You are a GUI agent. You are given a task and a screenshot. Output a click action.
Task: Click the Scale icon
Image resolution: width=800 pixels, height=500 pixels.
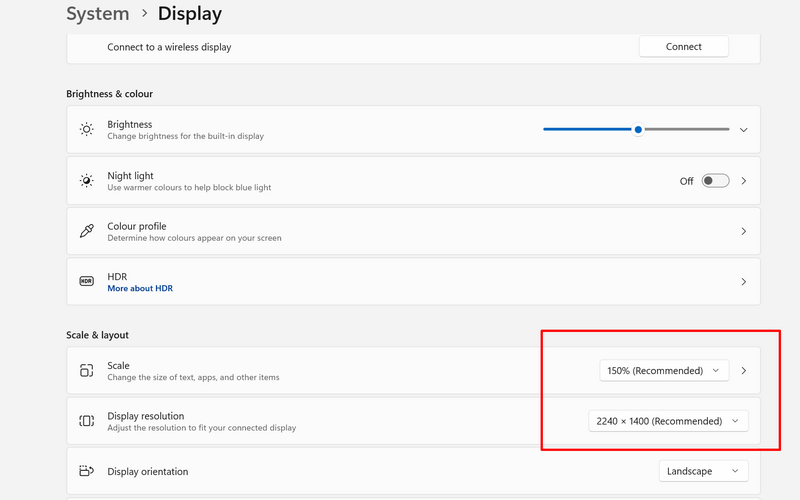[87, 371]
